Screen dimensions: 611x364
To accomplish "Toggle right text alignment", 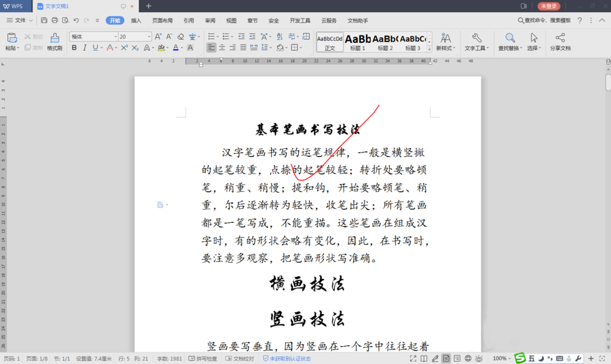I will click(x=232, y=48).
